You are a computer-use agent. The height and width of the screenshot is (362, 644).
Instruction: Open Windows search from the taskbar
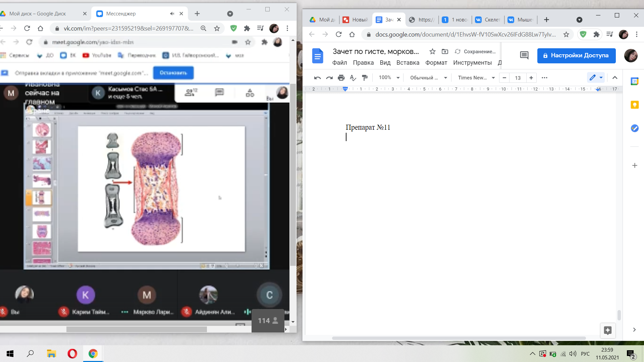pyautogui.click(x=31, y=354)
